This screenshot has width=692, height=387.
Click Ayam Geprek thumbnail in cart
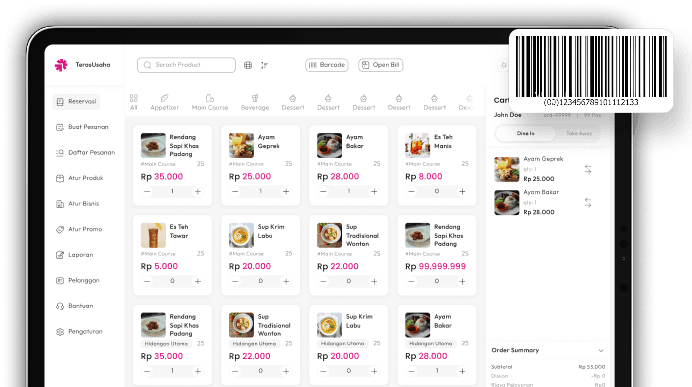(x=507, y=169)
